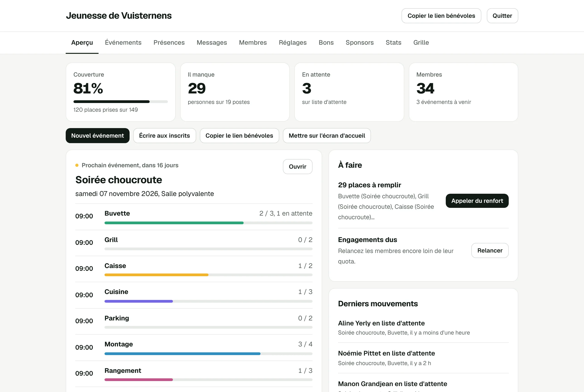Select the Membres tab
584x392 pixels.
pyautogui.click(x=253, y=42)
